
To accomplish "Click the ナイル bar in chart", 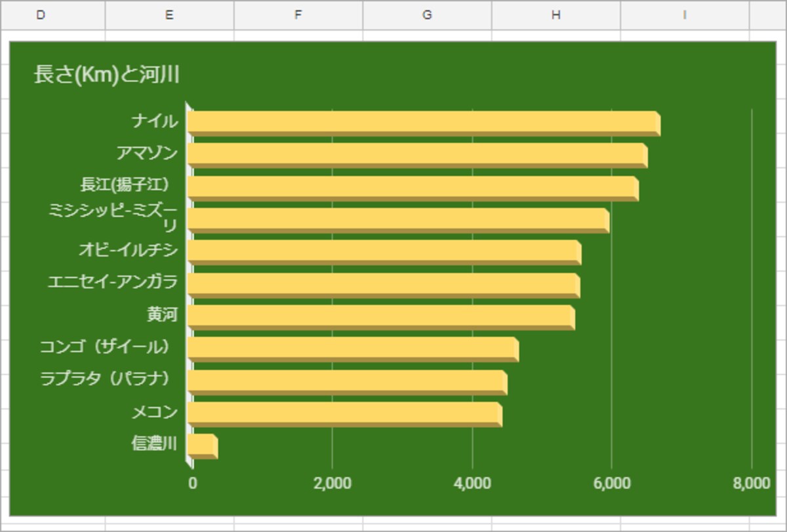I will (424, 124).
